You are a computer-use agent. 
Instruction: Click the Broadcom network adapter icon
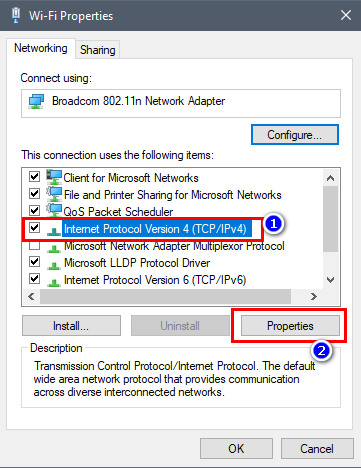pyautogui.click(x=36, y=101)
